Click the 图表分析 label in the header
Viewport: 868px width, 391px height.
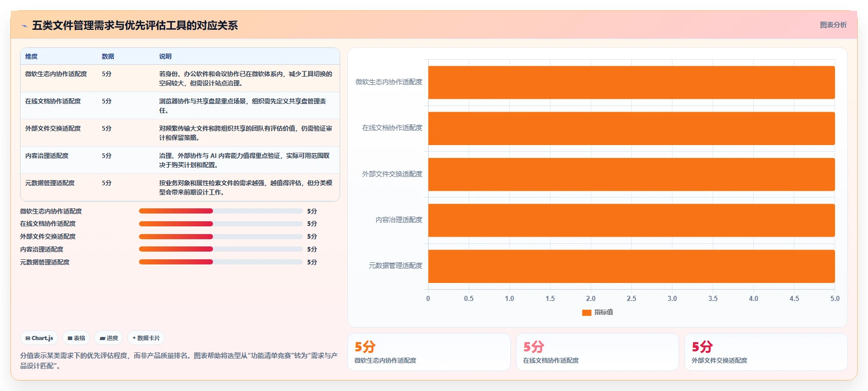(x=833, y=25)
